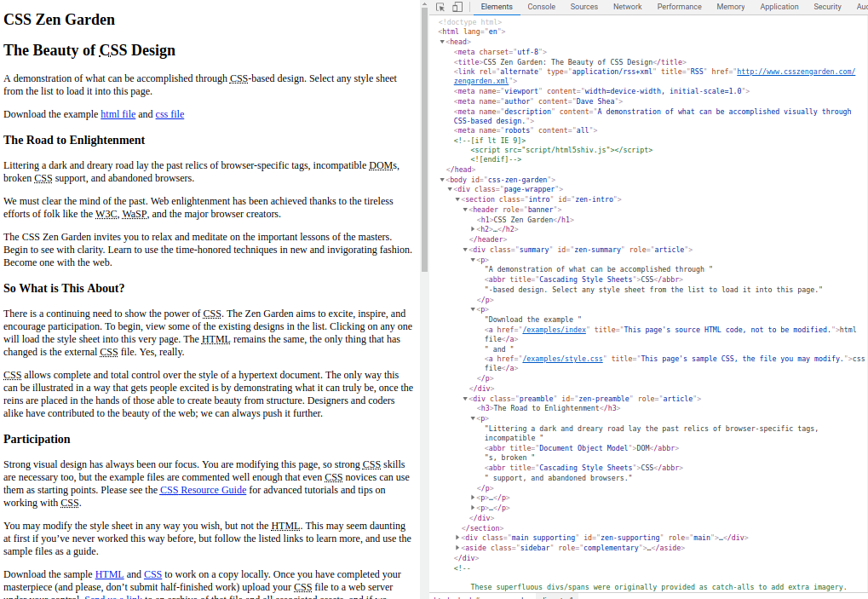Click the WaSP abbreviation in page text
The height and width of the screenshot is (599, 868).
click(135, 214)
